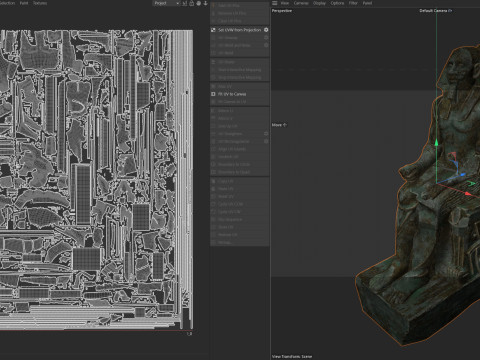Click Cycle UV CCW command
480x360 pixels.
click(x=240, y=204)
